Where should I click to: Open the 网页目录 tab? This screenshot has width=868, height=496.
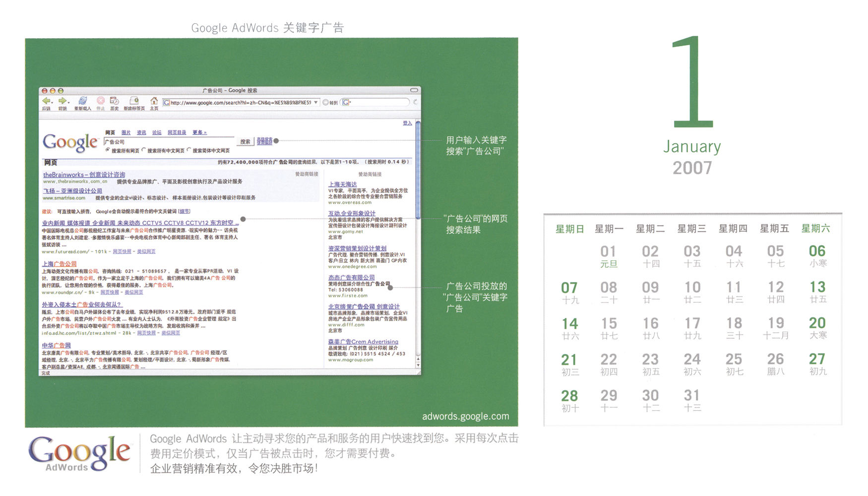point(177,132)
